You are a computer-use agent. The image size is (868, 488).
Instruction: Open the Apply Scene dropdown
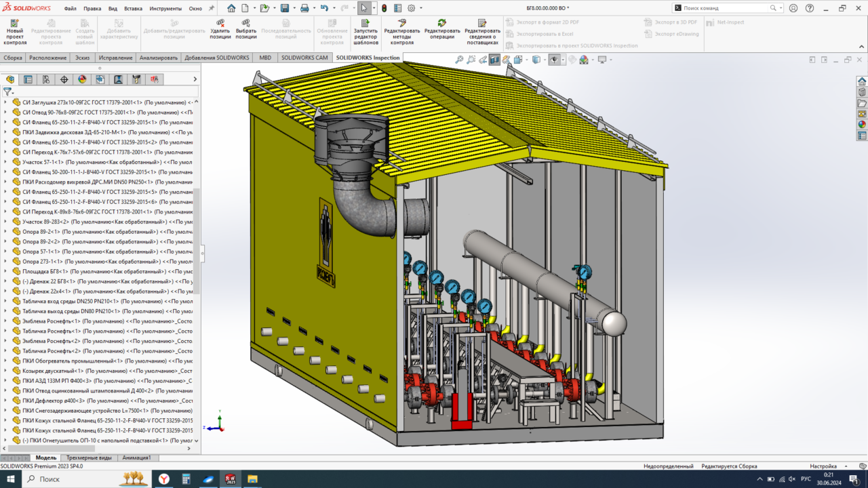pos(586,60)
